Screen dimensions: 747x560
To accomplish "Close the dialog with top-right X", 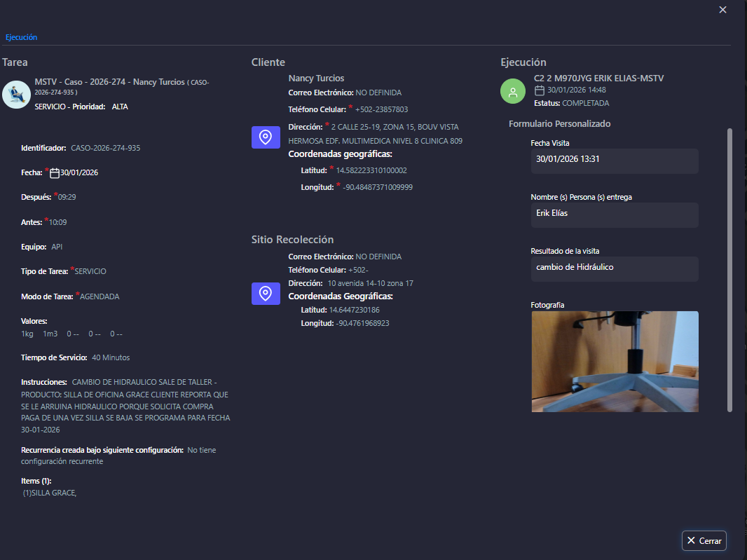I will [x=722, y=10].
